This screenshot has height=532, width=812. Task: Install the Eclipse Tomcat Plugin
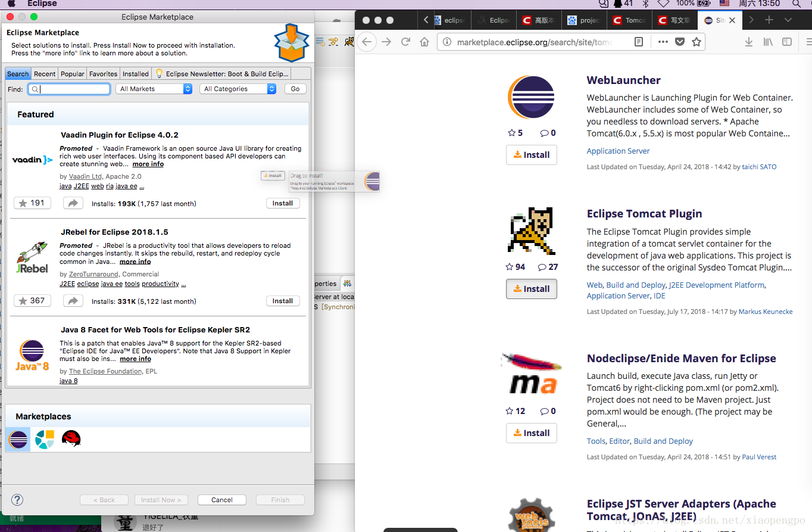[x=531, y=289]
